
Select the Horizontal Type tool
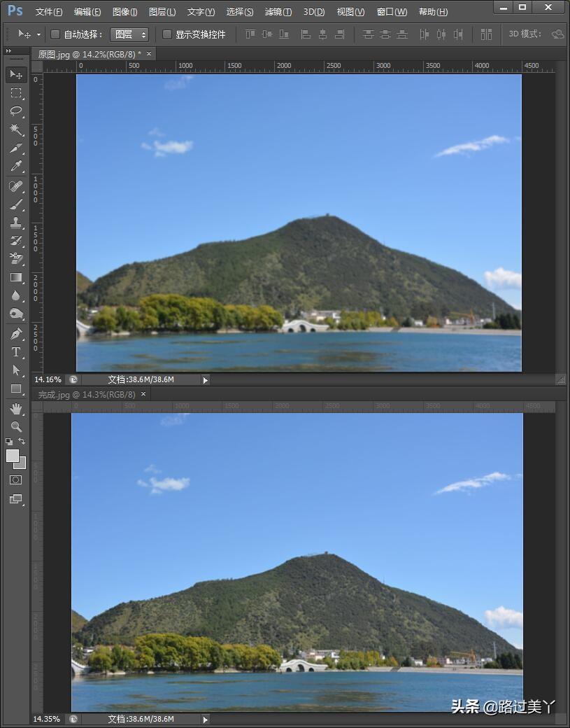tap(16, 352)
